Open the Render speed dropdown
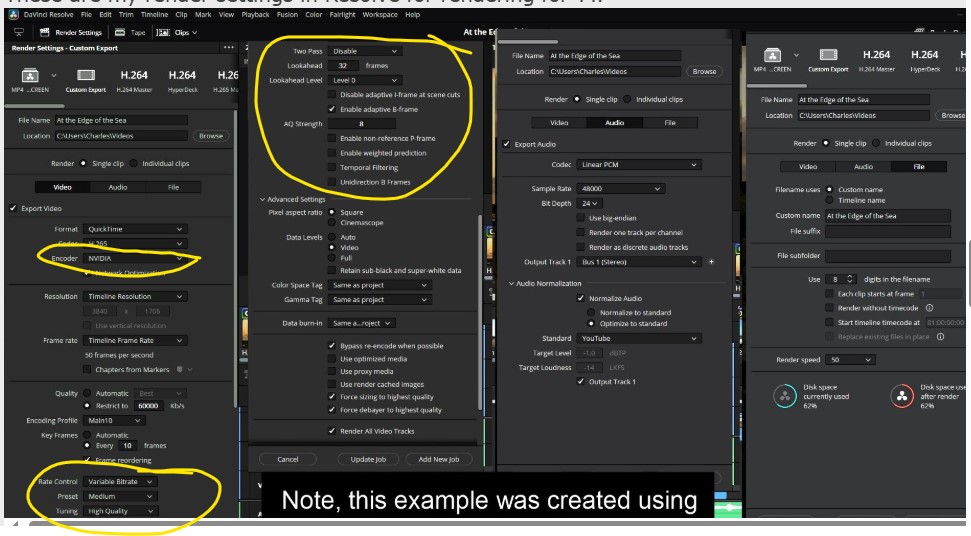The image size is (971, 536). (x=850, y=360)
